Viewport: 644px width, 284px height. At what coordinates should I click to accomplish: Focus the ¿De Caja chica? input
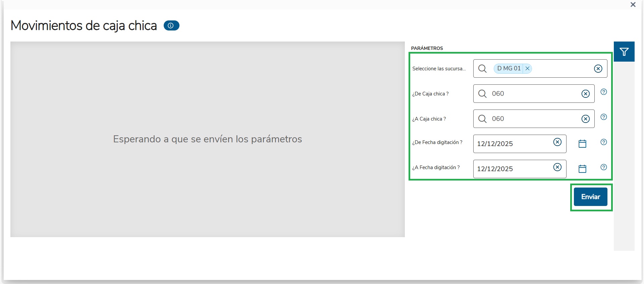(534, 94)
